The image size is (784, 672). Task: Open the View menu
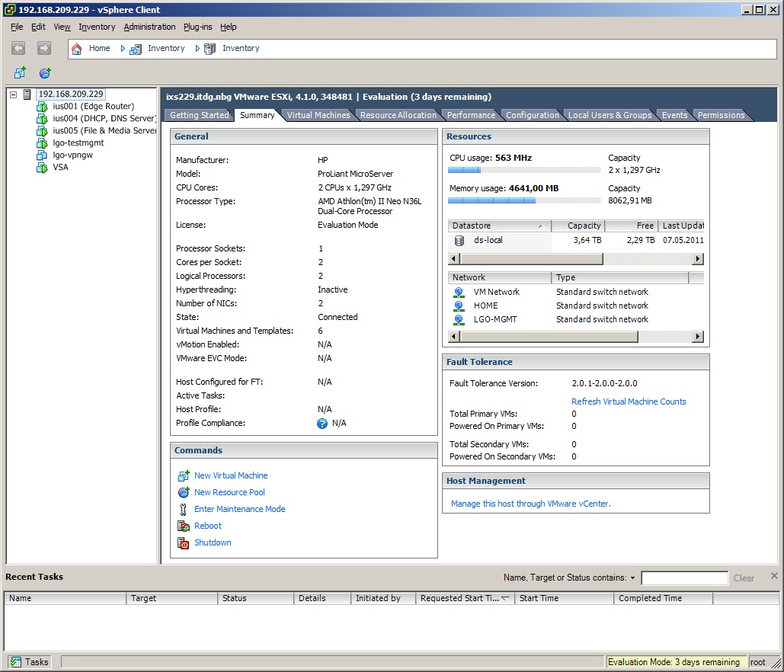point(62,27)
